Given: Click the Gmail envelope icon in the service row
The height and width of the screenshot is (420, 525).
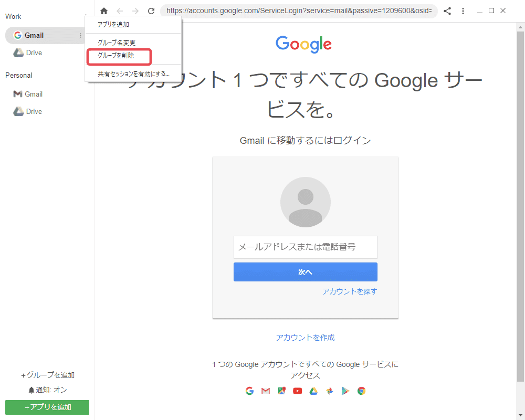Looking at the screenshot, I should [266, 391].
